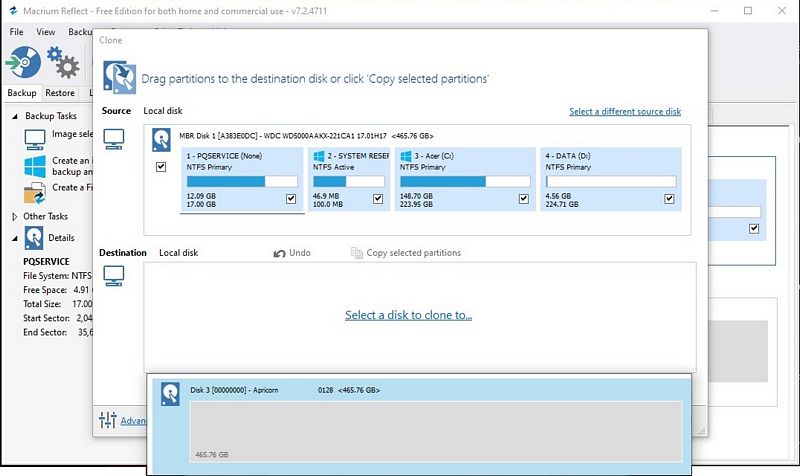Click the Undo arrow icon

(279, 253)
